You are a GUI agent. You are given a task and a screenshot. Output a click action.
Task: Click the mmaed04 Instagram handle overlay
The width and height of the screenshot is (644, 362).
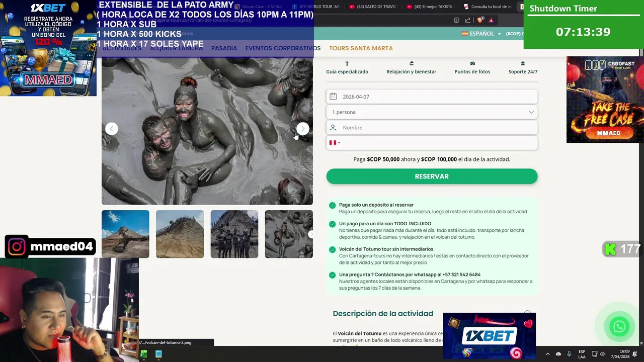point(50,246)
